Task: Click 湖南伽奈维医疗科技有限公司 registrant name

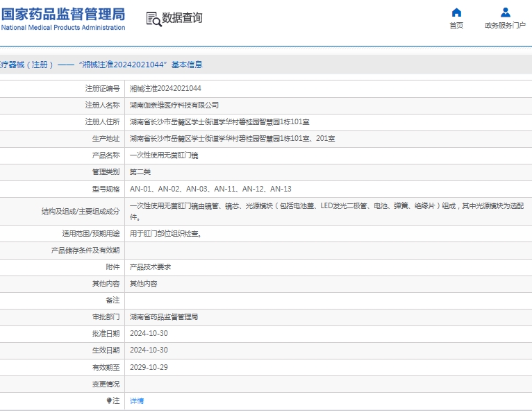Action: click(174, 105)
